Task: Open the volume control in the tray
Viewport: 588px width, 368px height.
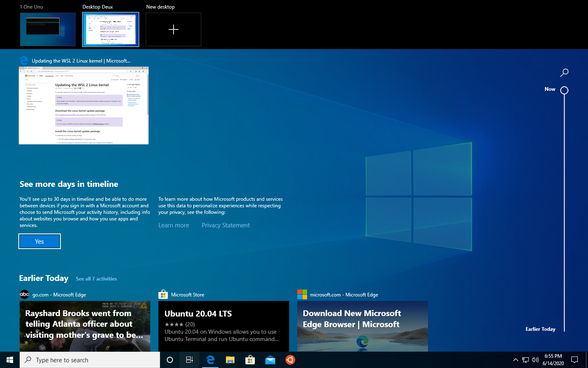Action: pyautogui.click(x=535, y=360)
